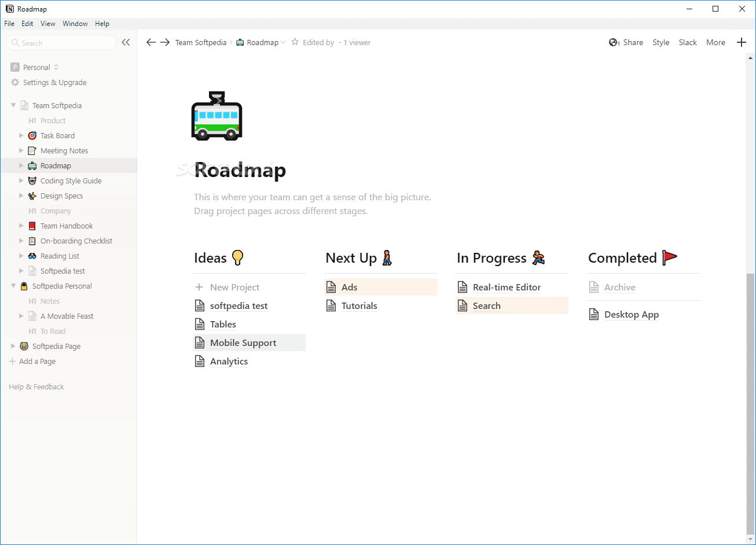Click the Team Handbook red book icon
Image resolution: width=756 pixels, height=545 pixels.
click(x=32, y=226)
